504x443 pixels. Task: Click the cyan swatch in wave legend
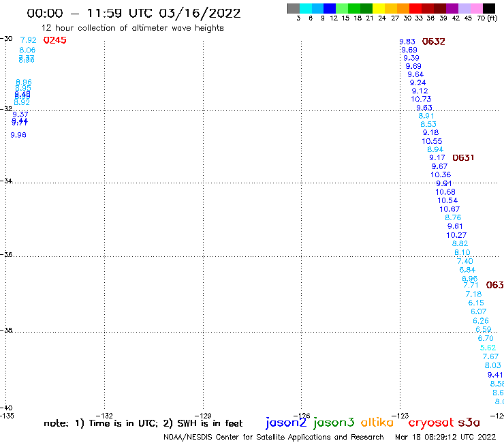coord(306,8)
